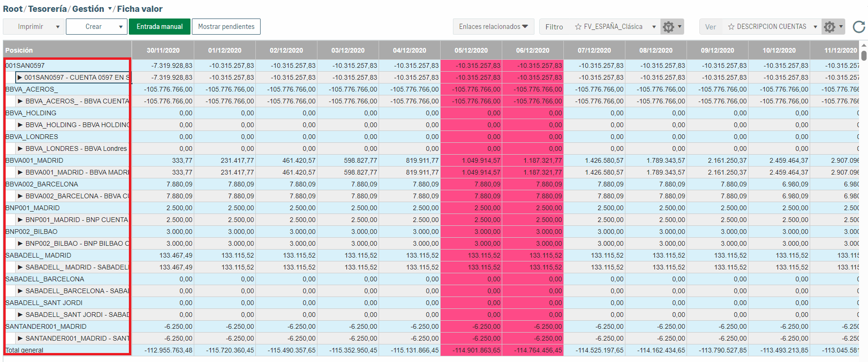Expand the BNP002_BILBAO - BNP BILBAO row
This screenshot has height=362, width=868.
pyautogui.click(x=20, y=243)
